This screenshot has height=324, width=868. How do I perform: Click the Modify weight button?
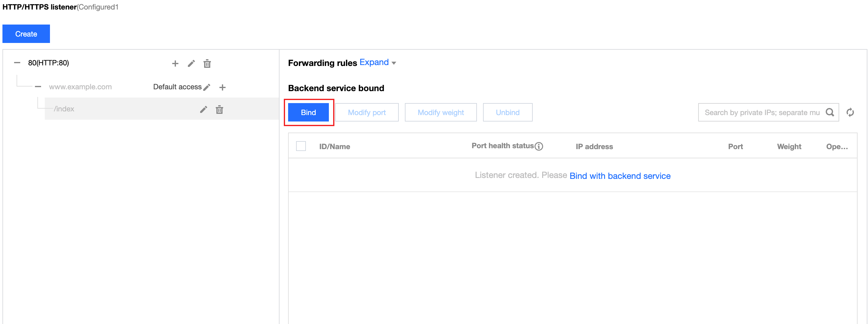click(x=440, y=112)
